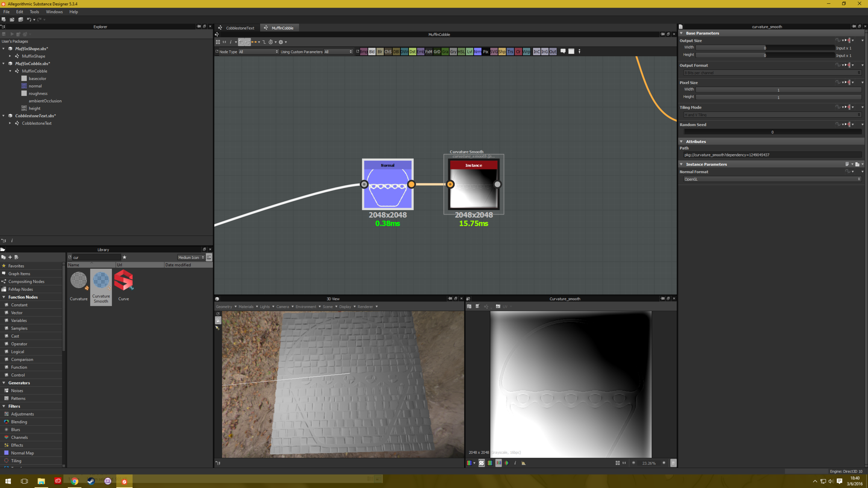Screen dimensions: 868x488
Task: Toggle favorites star filter in Library
Action: [124, 257]
